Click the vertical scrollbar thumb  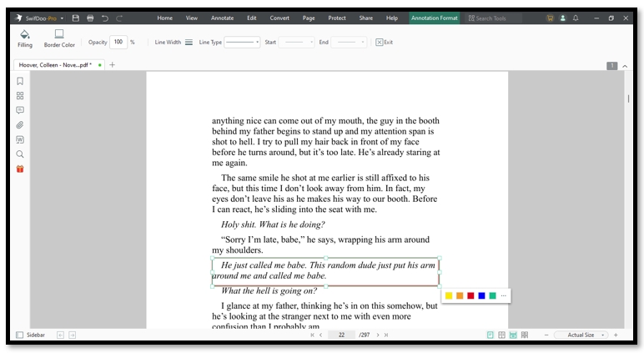tap(628, 98)
